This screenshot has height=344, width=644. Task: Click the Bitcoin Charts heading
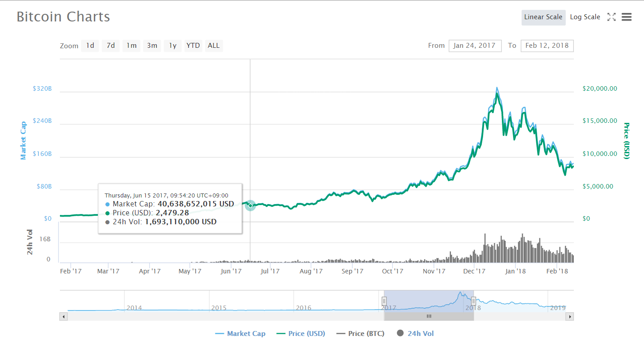point(63,17)
